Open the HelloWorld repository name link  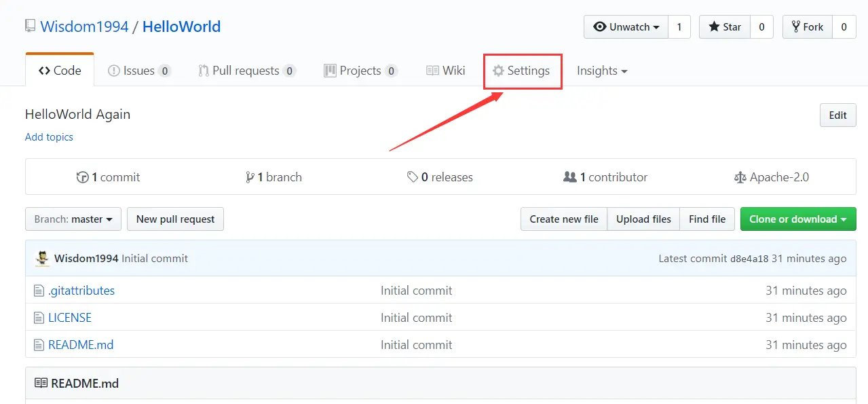click(x=181, y=26)
